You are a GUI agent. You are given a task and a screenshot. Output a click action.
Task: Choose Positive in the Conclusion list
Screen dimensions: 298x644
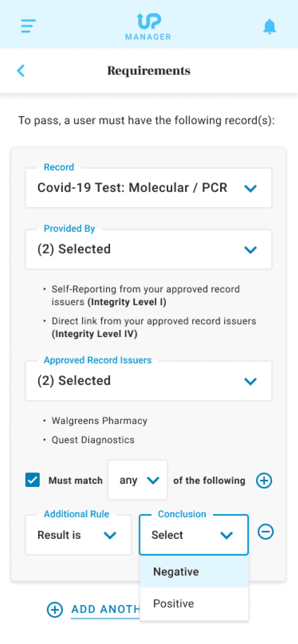pos(194,604)
